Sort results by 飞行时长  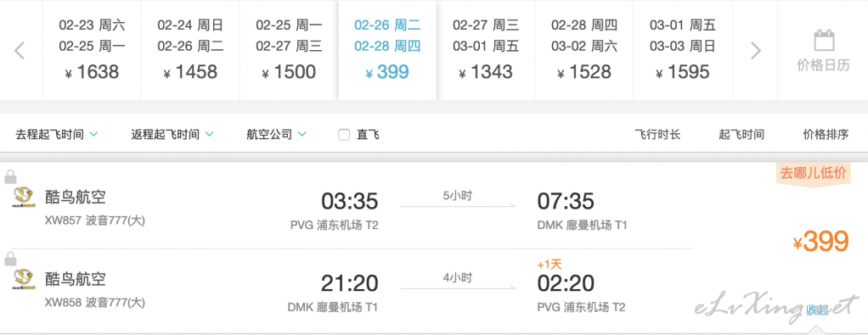point(657,134)
